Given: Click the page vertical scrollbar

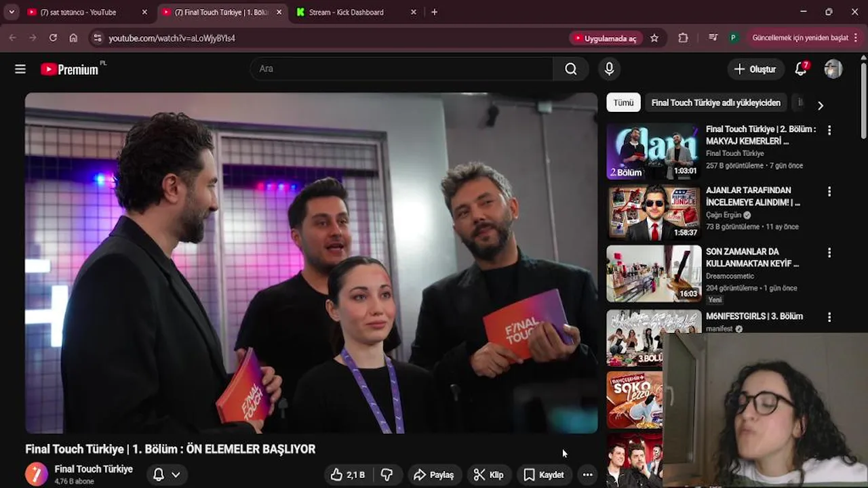Looking at the screenshot, I should coord(863,102).
